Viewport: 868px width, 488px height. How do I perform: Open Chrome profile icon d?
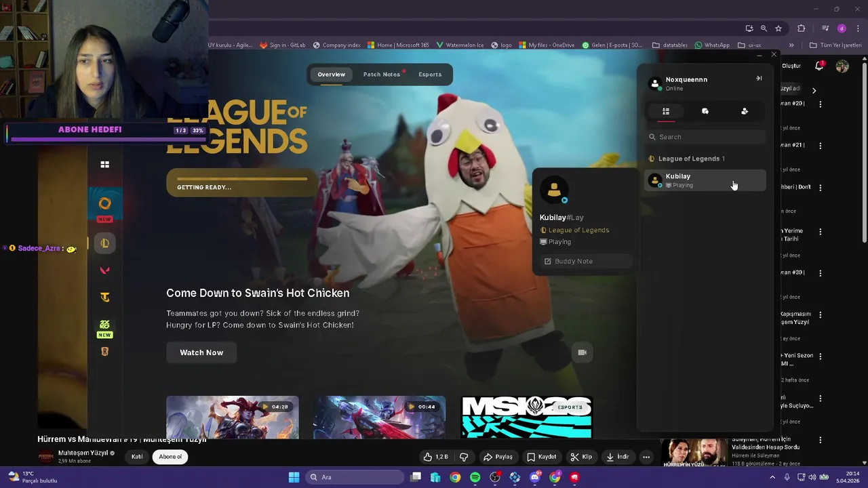click(x=842, y=28)
